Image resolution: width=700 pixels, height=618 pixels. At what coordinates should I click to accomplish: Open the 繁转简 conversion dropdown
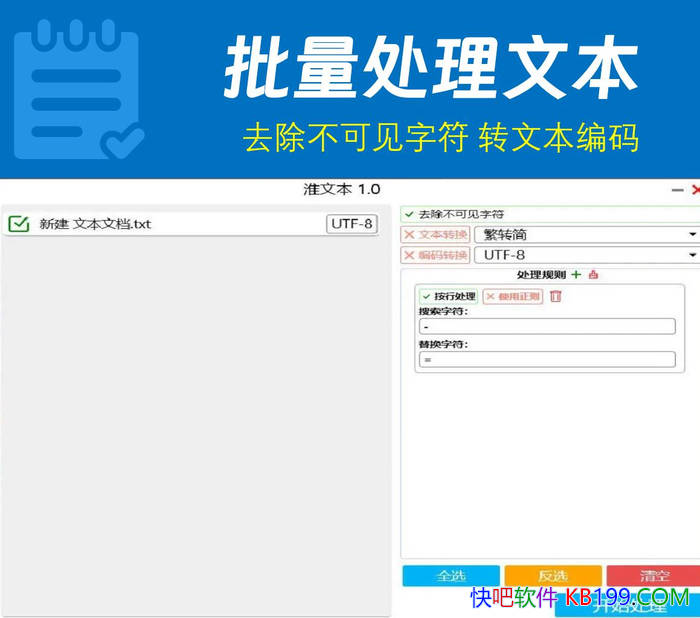(586, 234)
